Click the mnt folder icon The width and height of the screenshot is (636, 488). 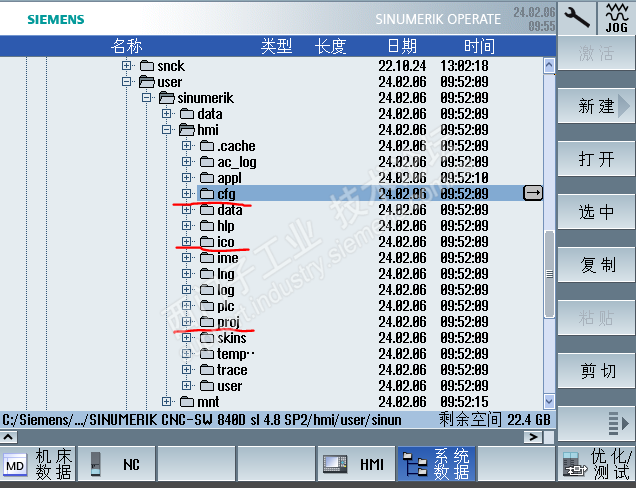pyautogui.click(x=187, y=402)
